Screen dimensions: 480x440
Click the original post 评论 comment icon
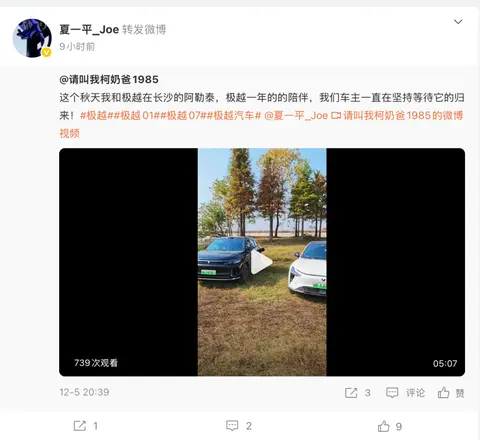pos(392,393)
